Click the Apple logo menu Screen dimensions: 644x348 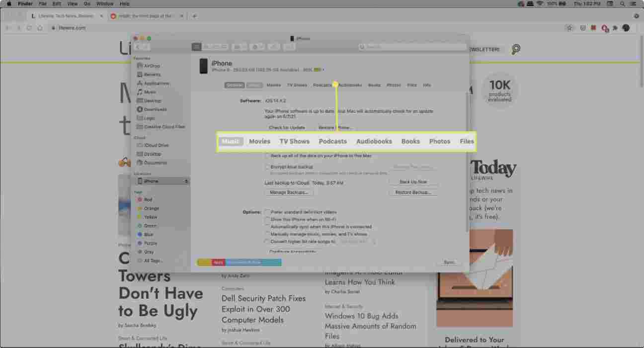point(8,3)
